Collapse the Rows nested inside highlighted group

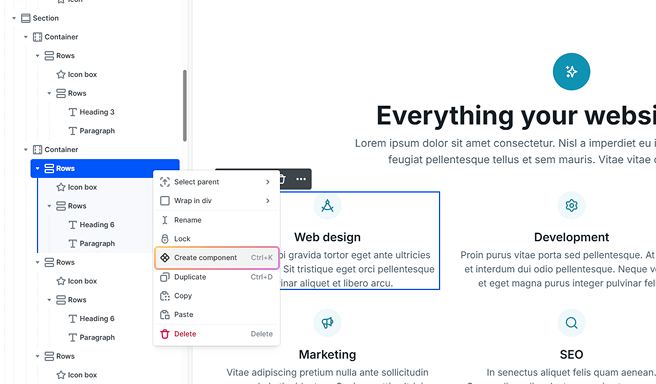tap(49, 206)
